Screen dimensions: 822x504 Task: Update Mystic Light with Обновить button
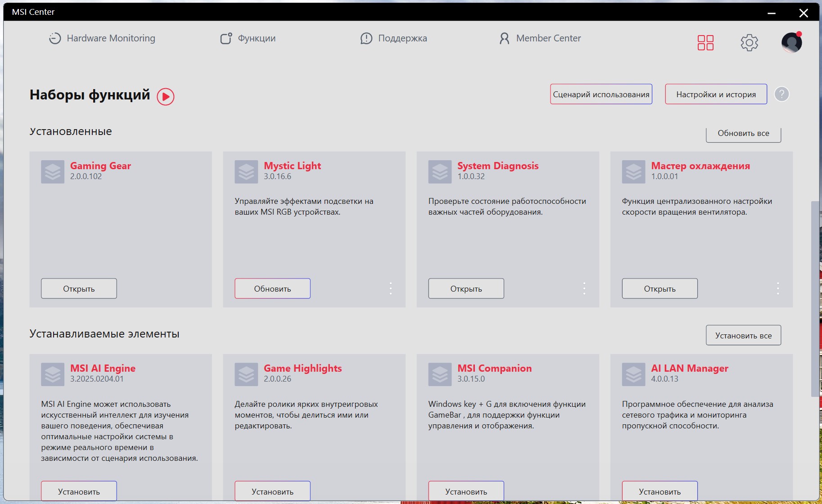tap(272, 288)
